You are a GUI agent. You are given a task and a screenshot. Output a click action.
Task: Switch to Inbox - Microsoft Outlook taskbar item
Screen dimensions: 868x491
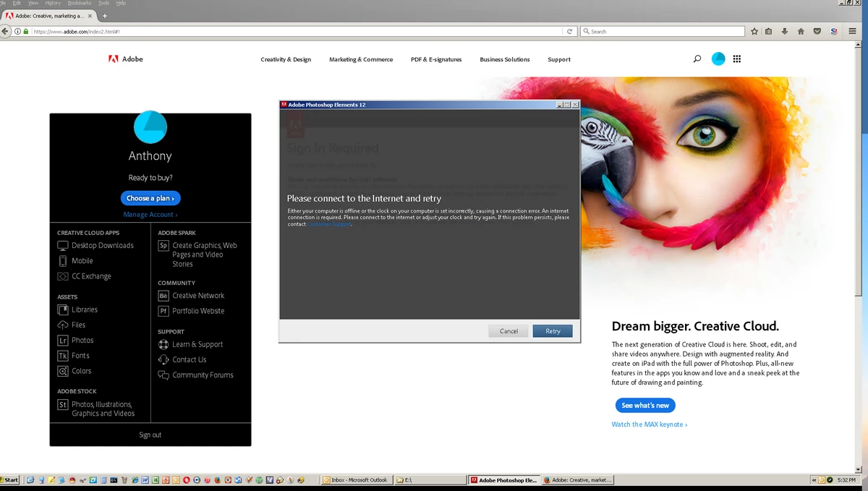click(x=357, y=479)
